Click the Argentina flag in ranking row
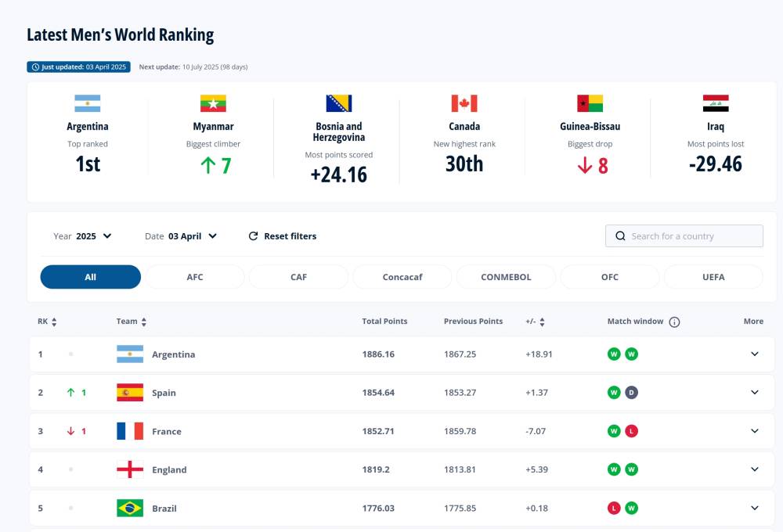Image resolution: width=783 pixels, height=532 pixels. pos(130,354)
